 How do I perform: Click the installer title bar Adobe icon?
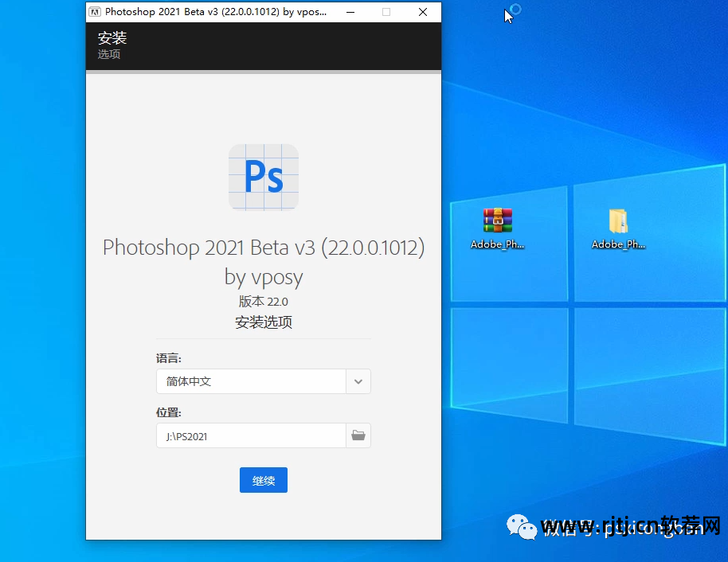click(x=94, y=12)
